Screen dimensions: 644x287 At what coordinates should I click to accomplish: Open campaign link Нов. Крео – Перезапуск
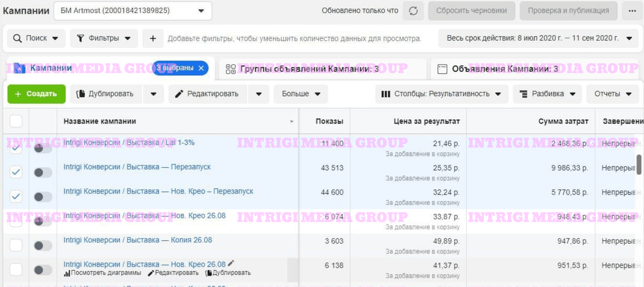[158, 191]
